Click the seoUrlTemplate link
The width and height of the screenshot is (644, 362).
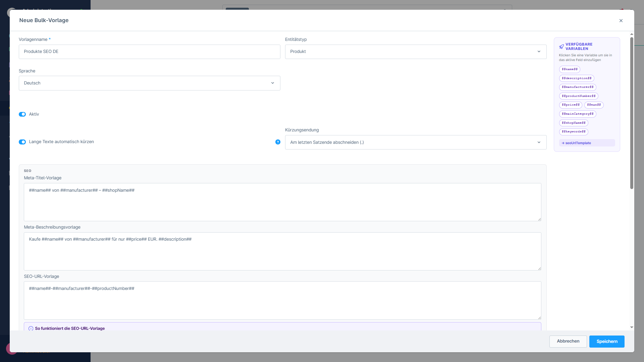(x=578, y=143)
